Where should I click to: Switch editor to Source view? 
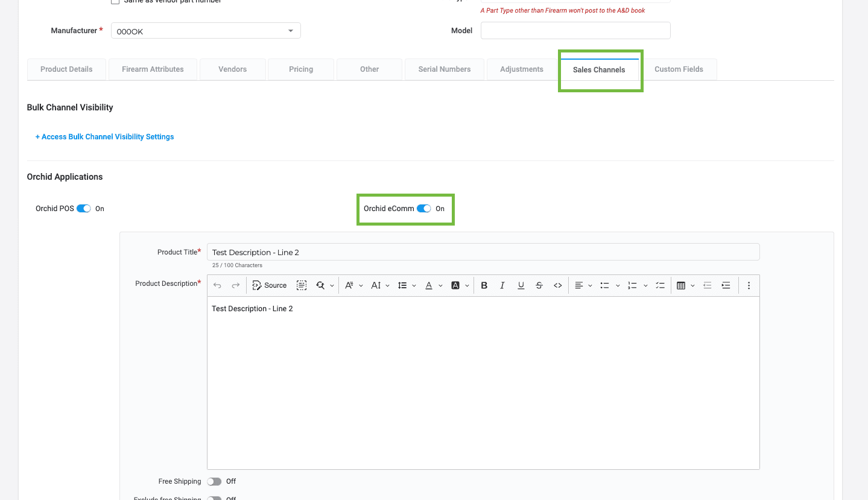tap(270, 285)
